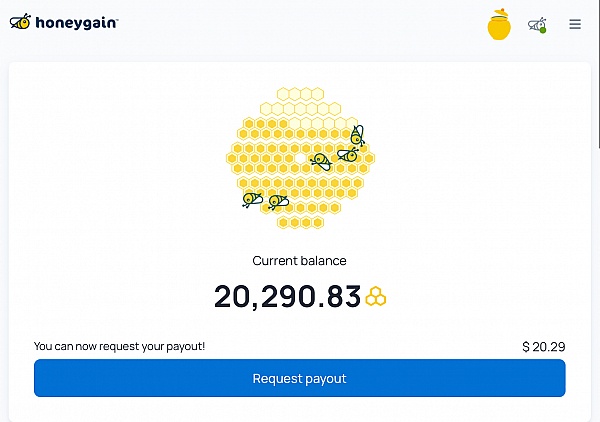
Task: Click the 20,290.83 balance number
Action: pos(287,297)
